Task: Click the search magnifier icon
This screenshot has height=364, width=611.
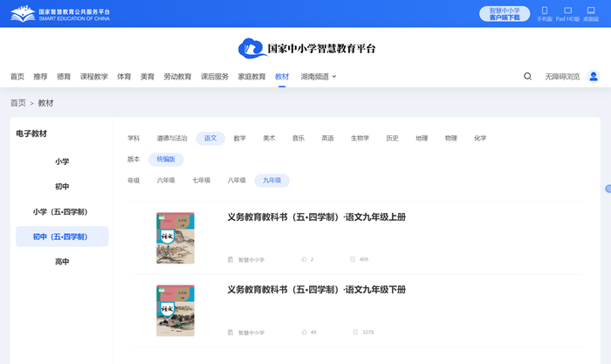Action: (x=527, y=77)
